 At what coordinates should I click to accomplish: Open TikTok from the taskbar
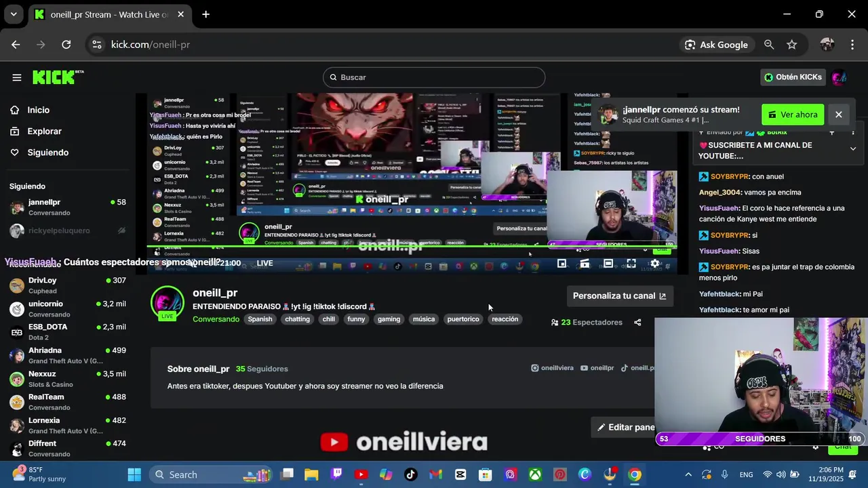click(411, 474)
